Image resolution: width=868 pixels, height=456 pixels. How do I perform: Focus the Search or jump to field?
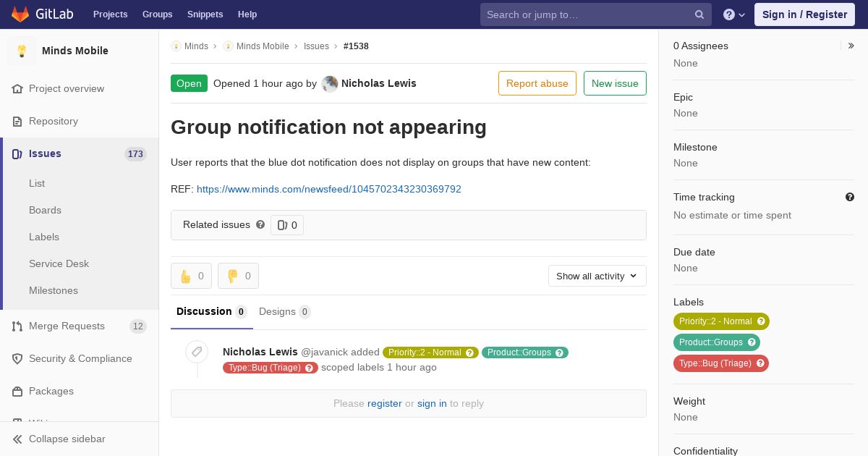click(x=596, y=14)
